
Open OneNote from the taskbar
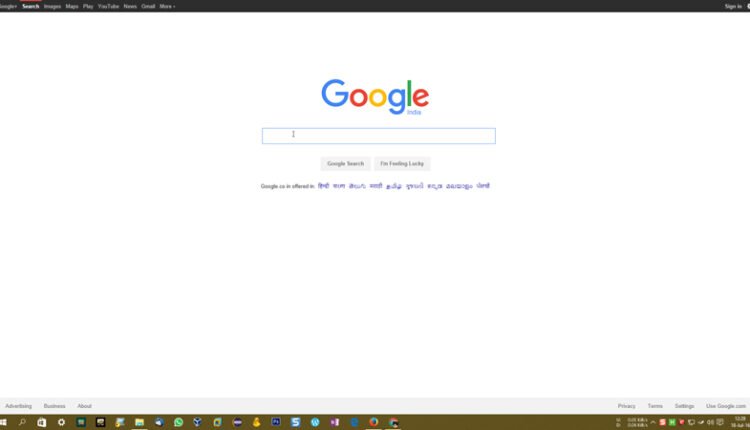(334, 422)
